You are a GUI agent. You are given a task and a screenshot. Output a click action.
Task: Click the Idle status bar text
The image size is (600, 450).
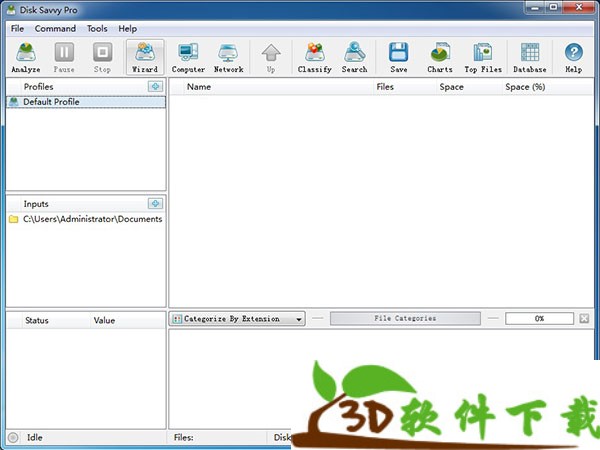(34, 437)
